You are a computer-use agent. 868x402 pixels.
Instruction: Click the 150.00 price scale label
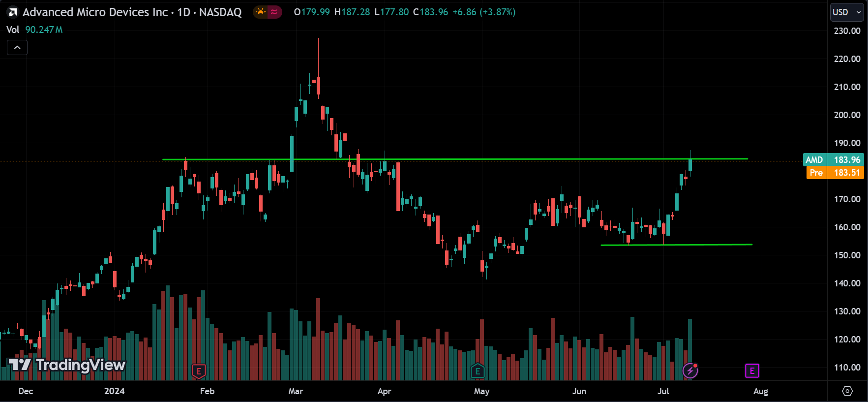pyautogui.click(x=847, y=255)
